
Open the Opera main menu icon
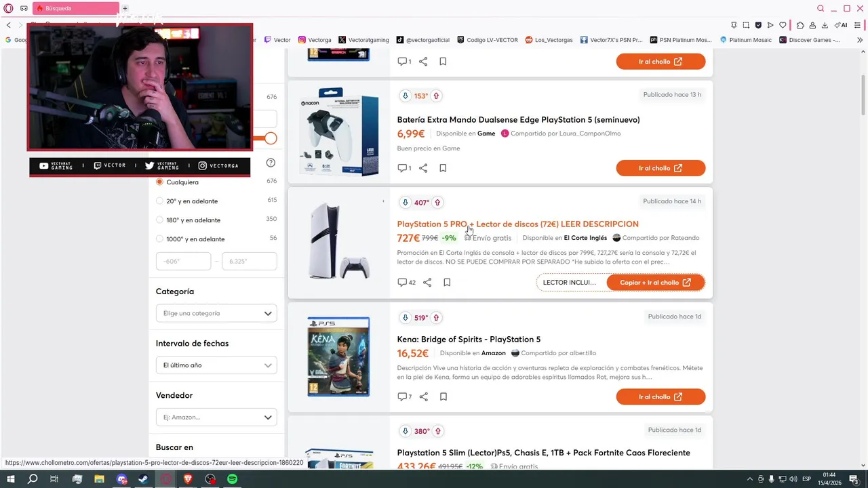pyautogui.click(x=8, y=8)
